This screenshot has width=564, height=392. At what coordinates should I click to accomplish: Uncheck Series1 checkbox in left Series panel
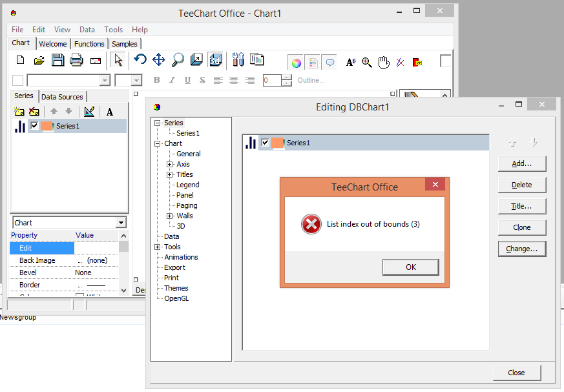[x=34, y=126]
